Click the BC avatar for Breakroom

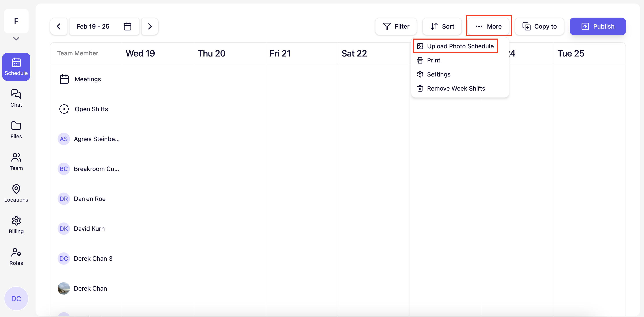pos(64,169)
